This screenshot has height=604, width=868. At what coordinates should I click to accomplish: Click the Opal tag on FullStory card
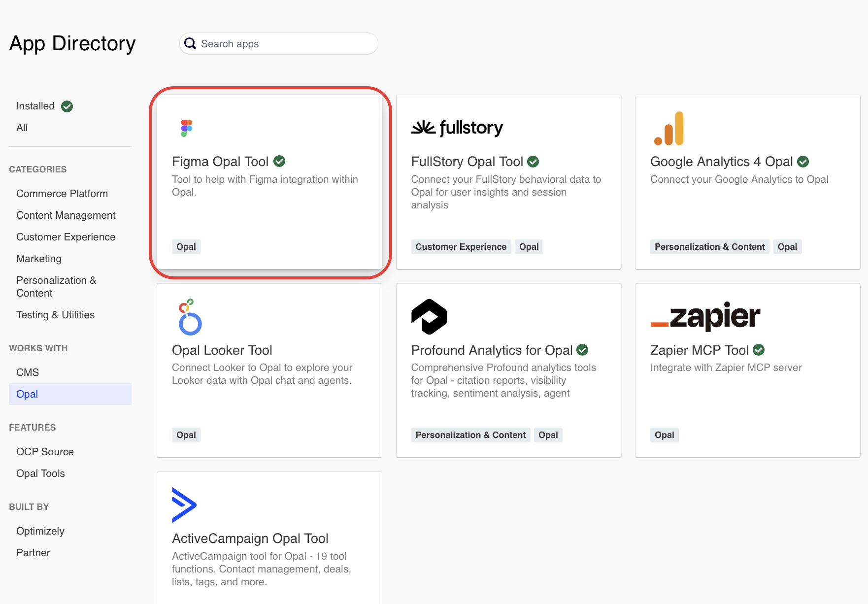529,247
